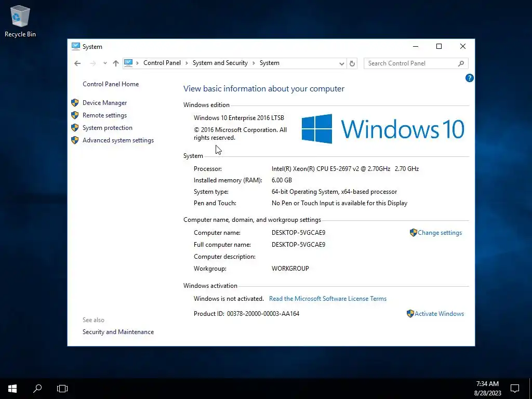Viewport: 532px width, 399px height.
Task: Click the WORKGROUP value
Action: coord(290,269)
